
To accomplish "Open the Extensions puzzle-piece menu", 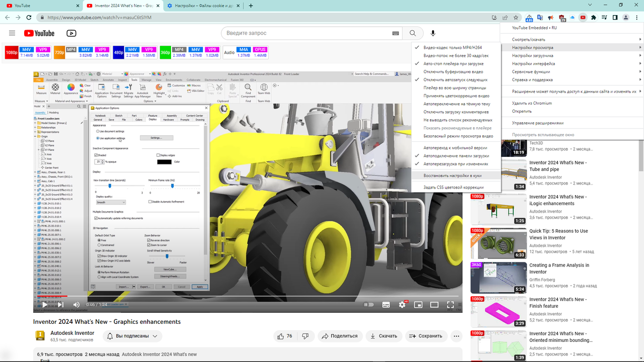I will pos(594,18).
